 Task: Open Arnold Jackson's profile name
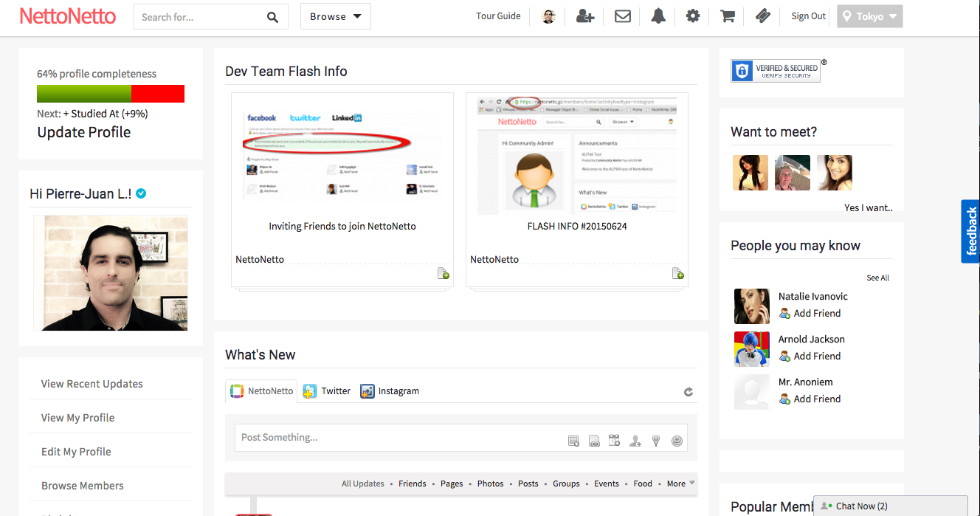pos(812,339)
